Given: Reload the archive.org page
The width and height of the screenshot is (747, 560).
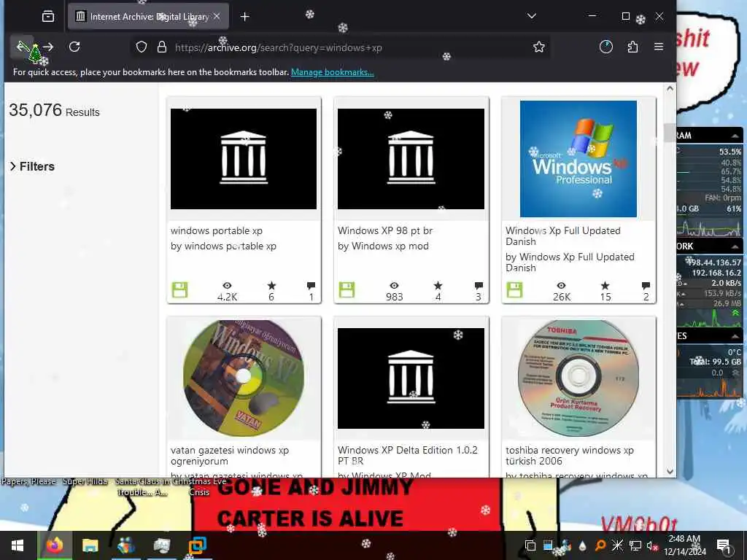Looking at the screenshot, I should [74, 47].
